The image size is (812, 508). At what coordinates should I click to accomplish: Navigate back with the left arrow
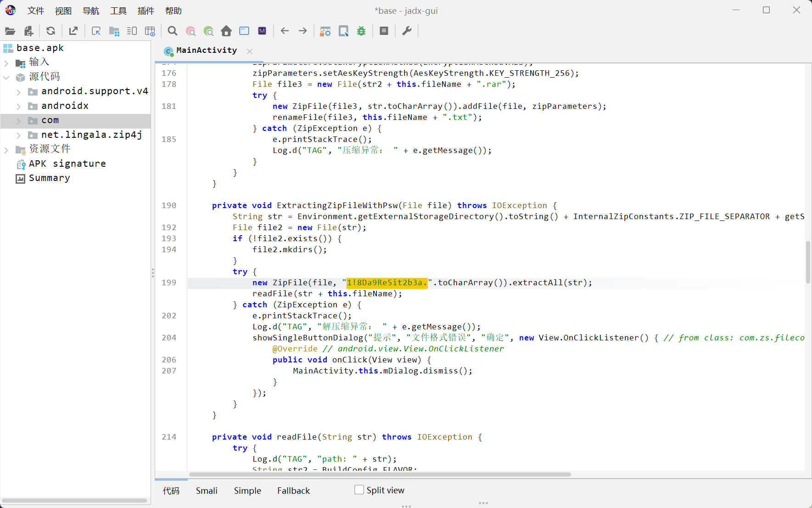point(285,31)
